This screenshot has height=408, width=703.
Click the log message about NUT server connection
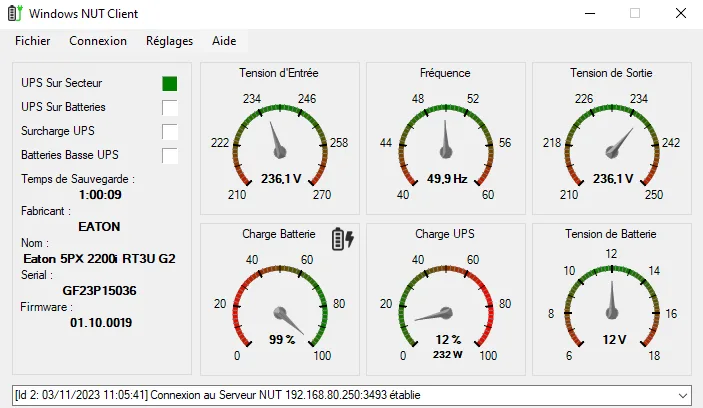click(x=217, y=395)
